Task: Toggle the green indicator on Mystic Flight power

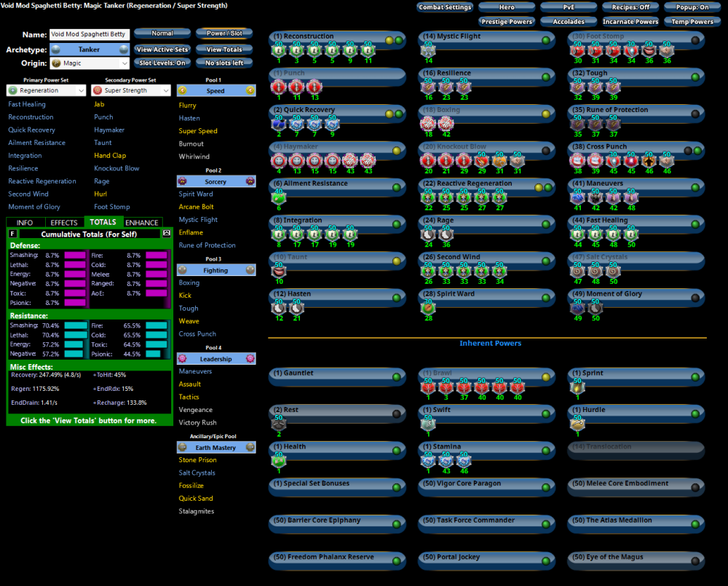Action: [x=546, y=39]
